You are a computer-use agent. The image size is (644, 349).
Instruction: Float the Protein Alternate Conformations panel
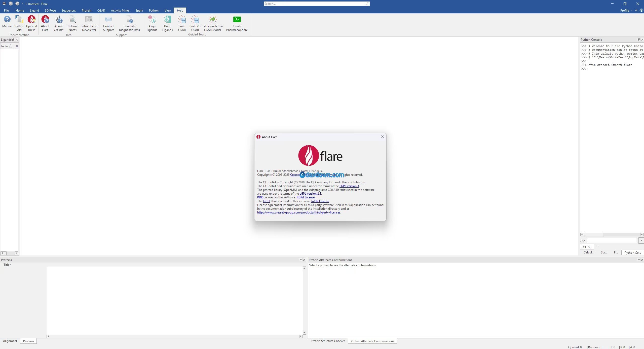click(638, 260)
